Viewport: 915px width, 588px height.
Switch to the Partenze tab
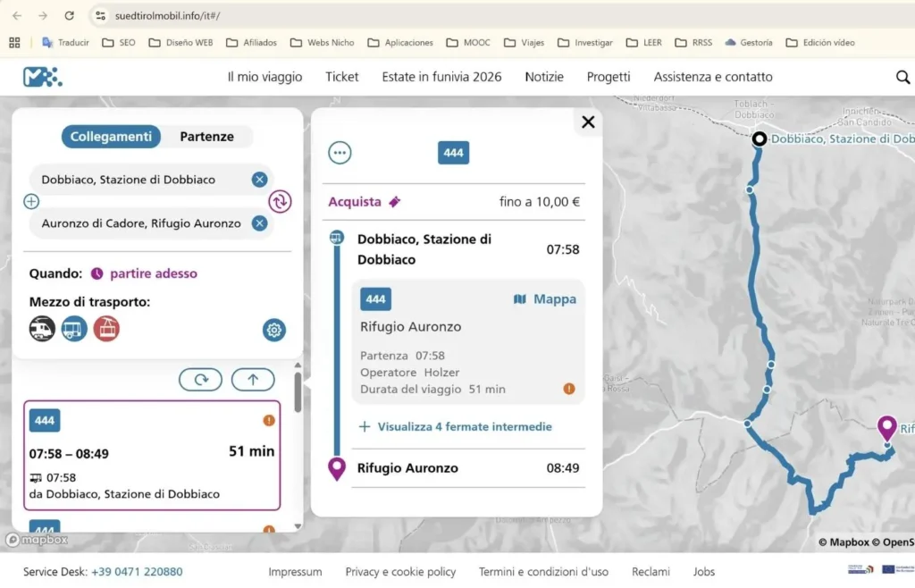(206, 137)
